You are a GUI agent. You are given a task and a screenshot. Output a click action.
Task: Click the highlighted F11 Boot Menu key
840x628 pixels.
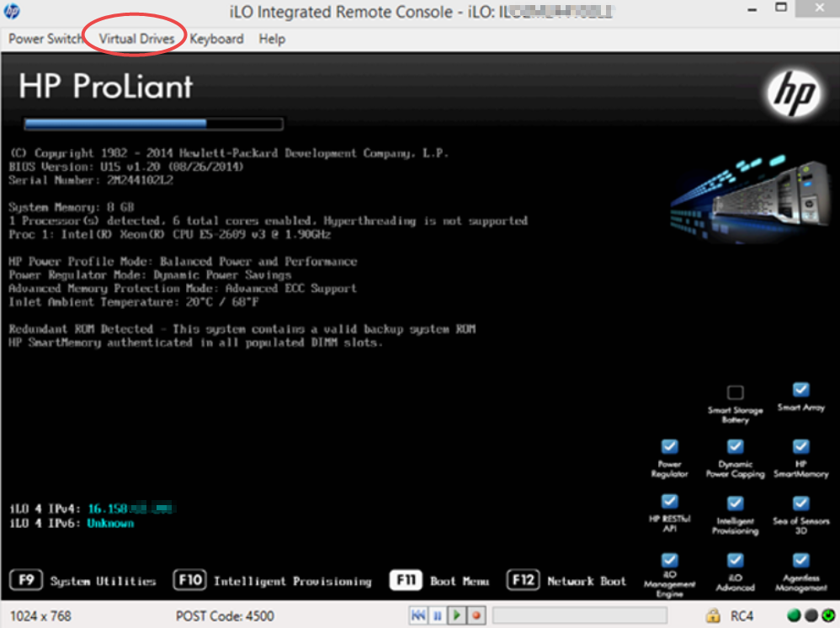coord(406,580)
